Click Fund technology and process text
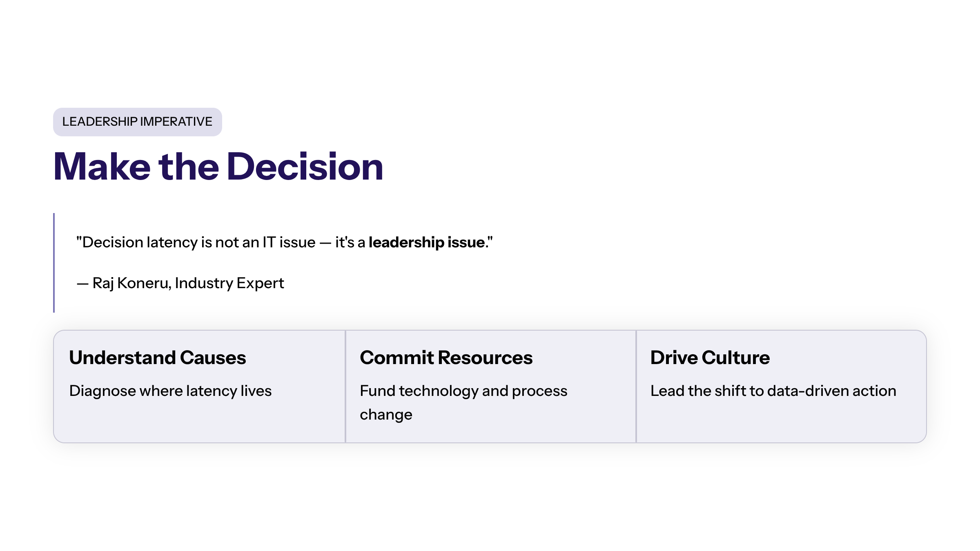 click(x=463, y=391)
